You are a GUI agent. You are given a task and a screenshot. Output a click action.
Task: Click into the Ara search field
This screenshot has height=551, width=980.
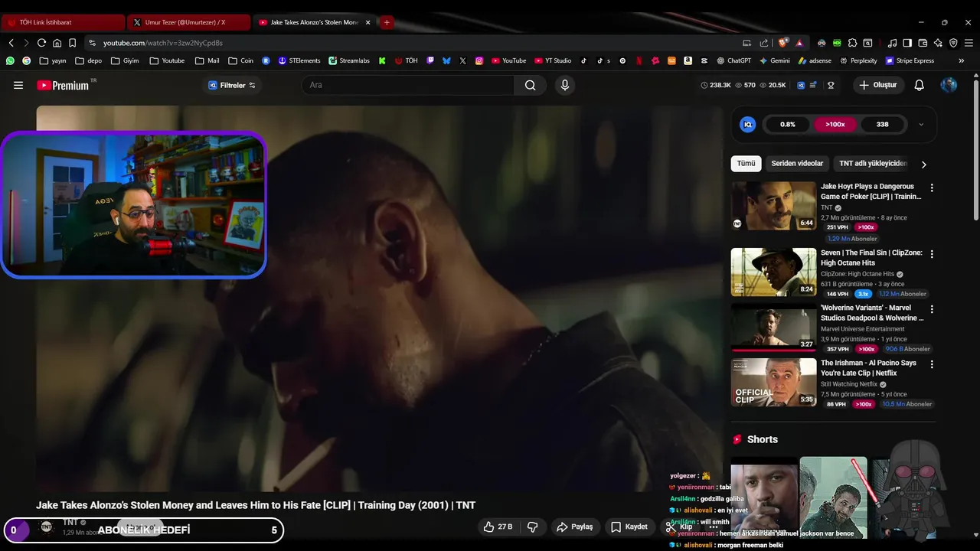coord(407,85)
